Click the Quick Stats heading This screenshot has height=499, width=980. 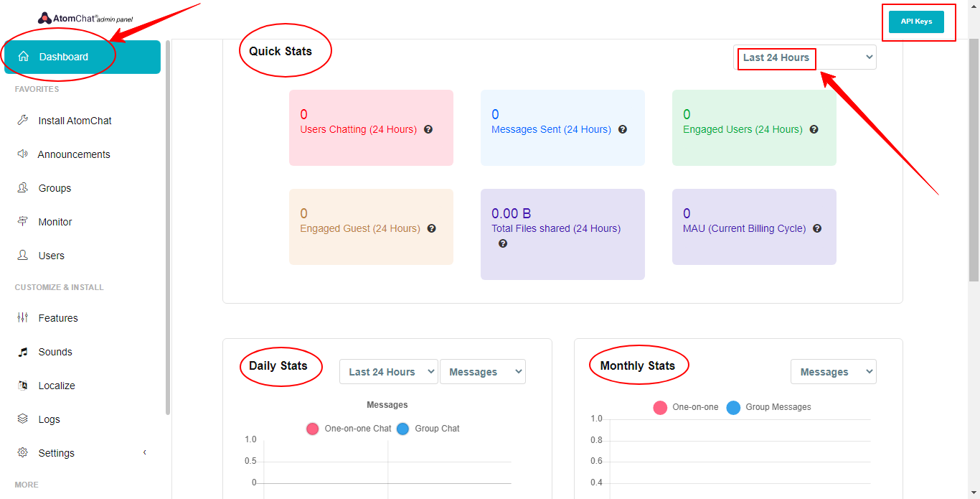click(x=281, y=52)
